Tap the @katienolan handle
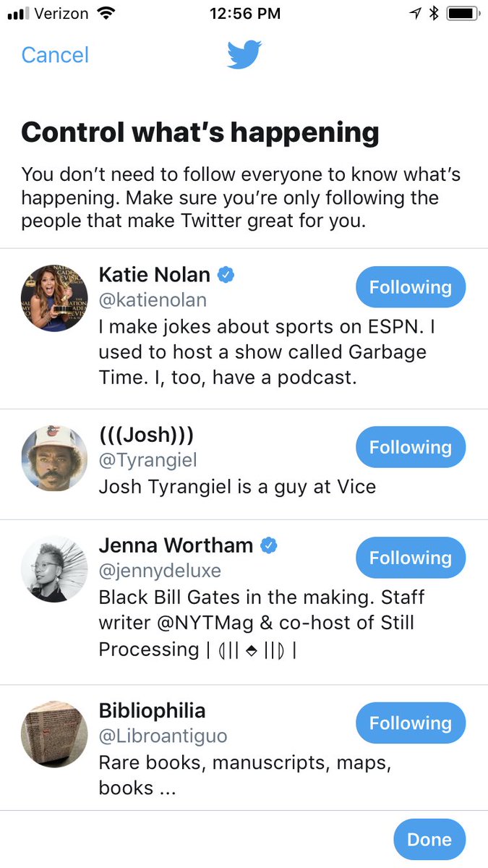The height and width of the screenshot is (868, 488). (x=153, y=299)
